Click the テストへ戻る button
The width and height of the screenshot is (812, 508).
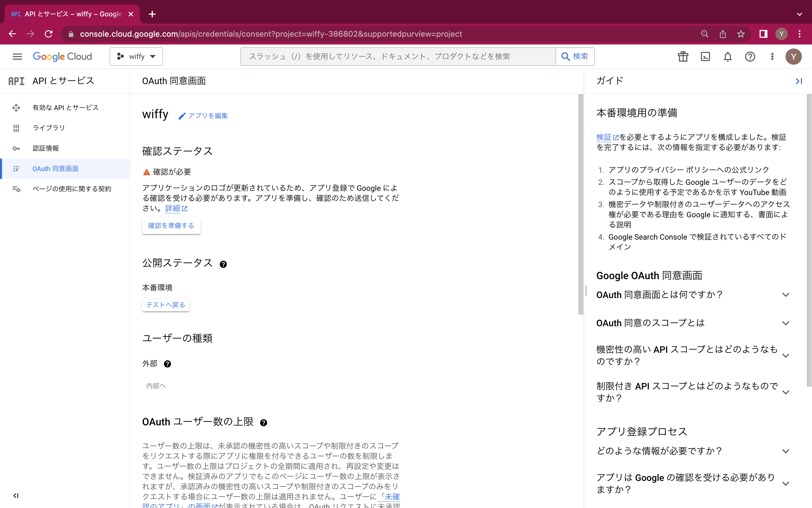(166, 305)
